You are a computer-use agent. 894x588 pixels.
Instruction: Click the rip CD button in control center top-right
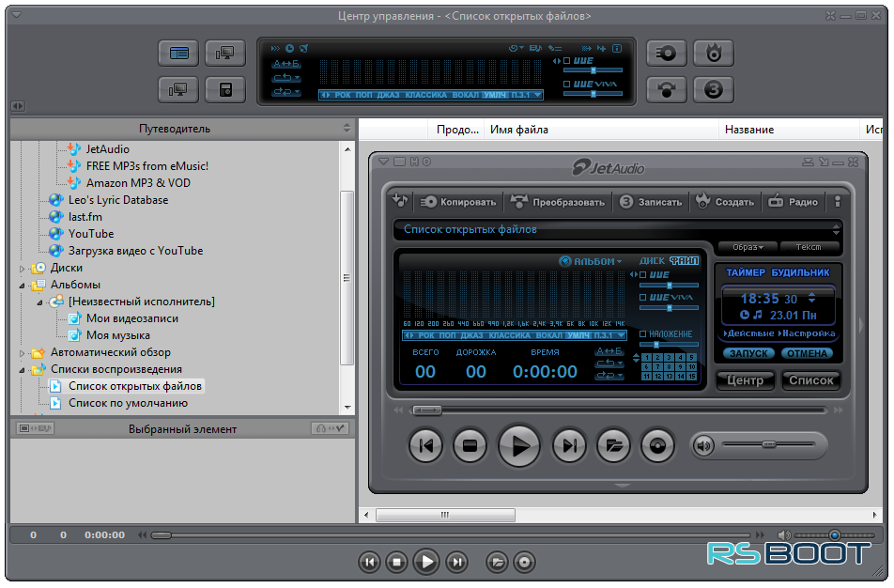click(666, 54)
